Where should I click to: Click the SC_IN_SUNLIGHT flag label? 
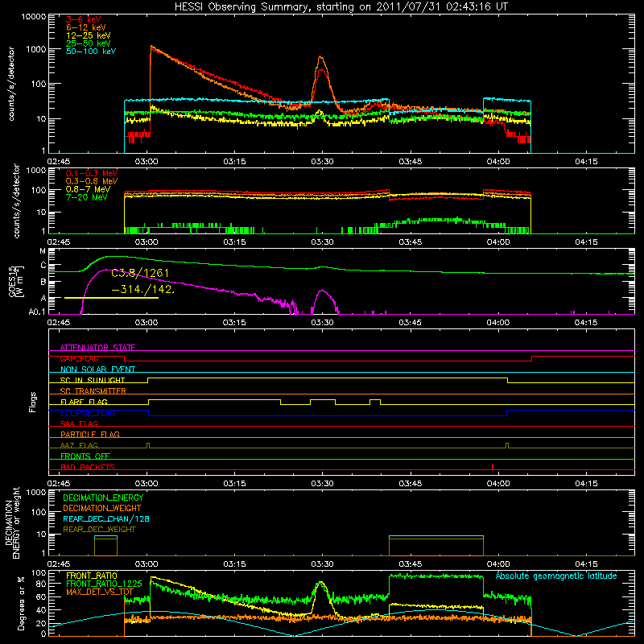pyautogui.click(x=93, y=380)
